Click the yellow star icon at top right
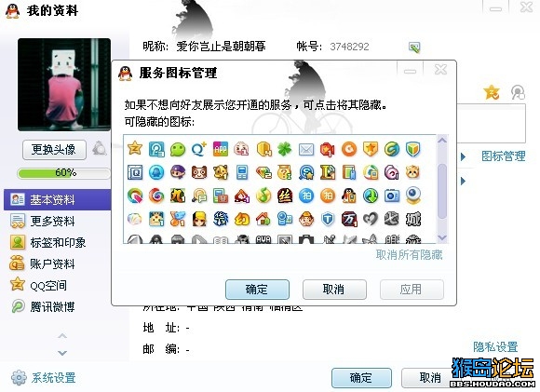 [491, 92]
